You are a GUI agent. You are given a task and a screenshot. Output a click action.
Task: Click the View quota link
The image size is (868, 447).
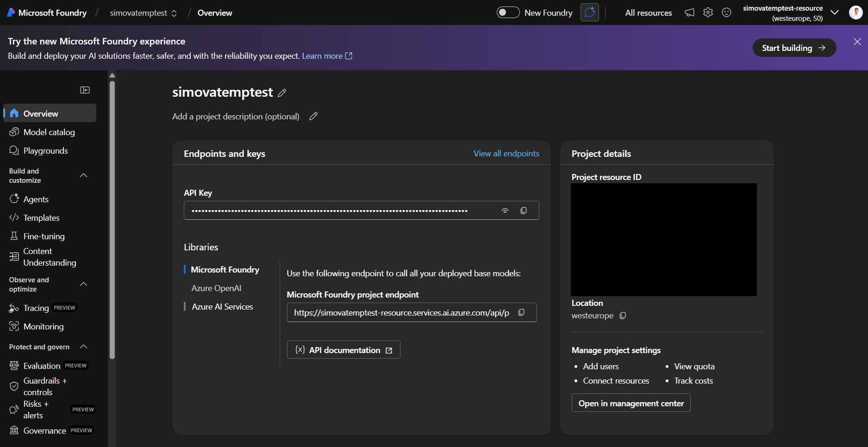point(694,366)
